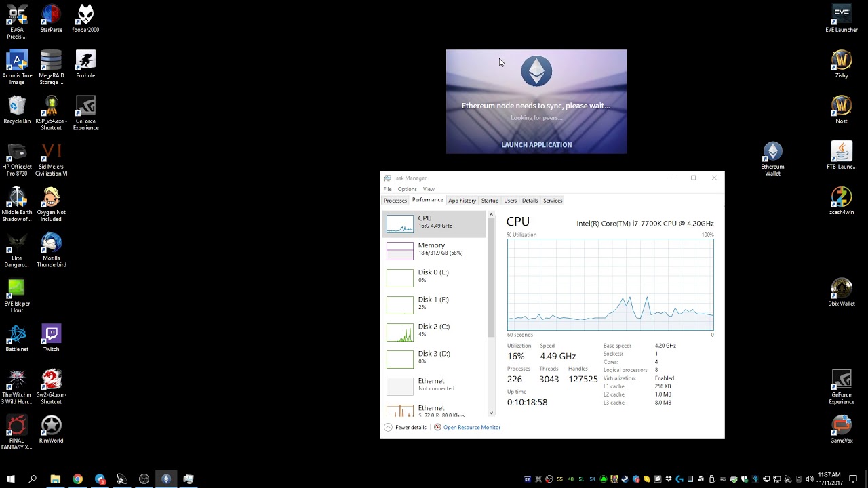This screenshot has height=488, width=868.
Task: Select the FTB Launcher desktop icon
Action: click(x=842, y=156)
